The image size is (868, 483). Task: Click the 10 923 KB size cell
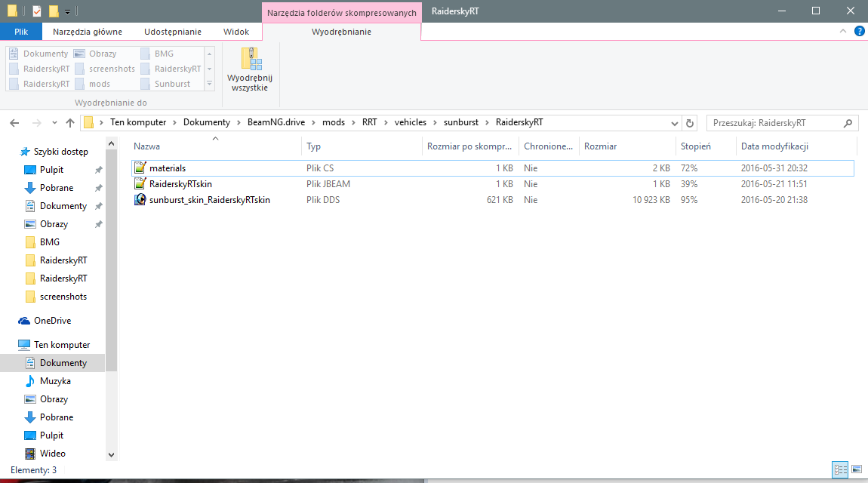pos(651,200)
